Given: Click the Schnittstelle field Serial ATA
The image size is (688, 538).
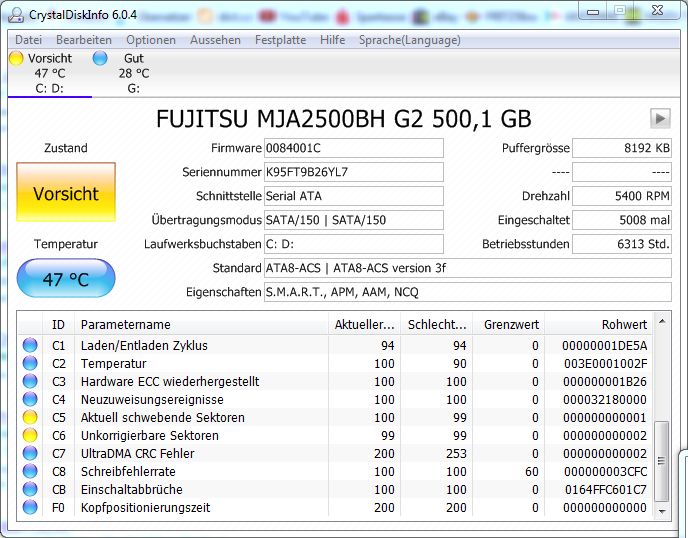Looking at the screenshot, I should 354,196.
